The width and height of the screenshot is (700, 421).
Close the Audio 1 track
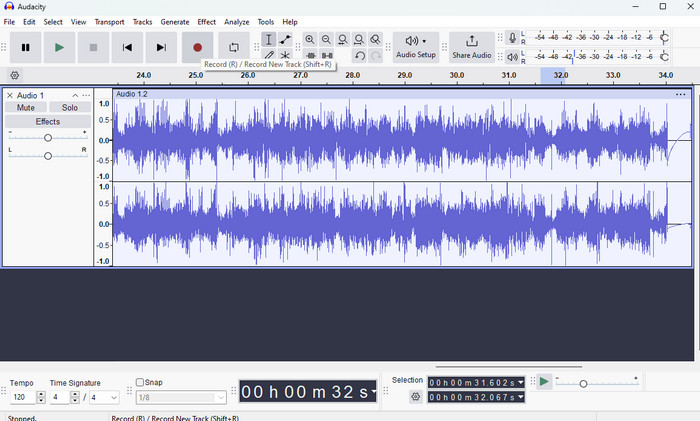pyautogui.click(x=9, y=96)
